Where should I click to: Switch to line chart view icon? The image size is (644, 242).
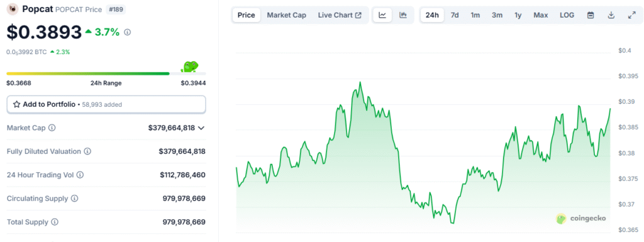(x=382, y=15)
